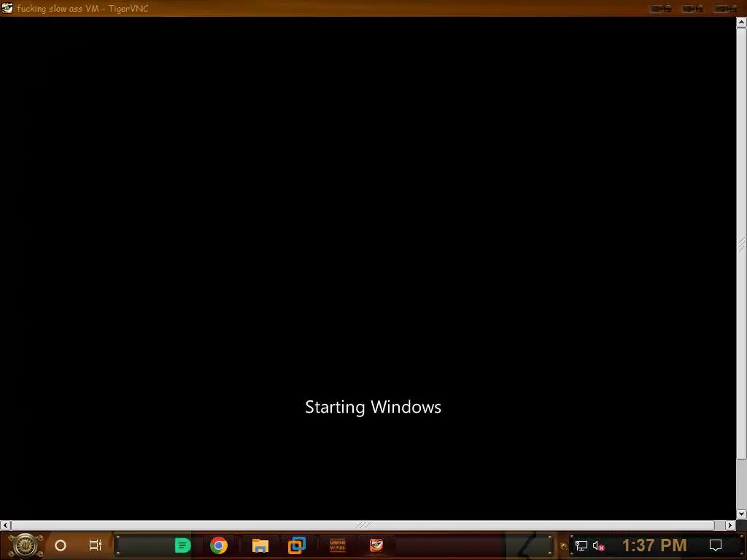Click the vertical scrollbar down arrow
747x560 pixels.
point(741,514)
